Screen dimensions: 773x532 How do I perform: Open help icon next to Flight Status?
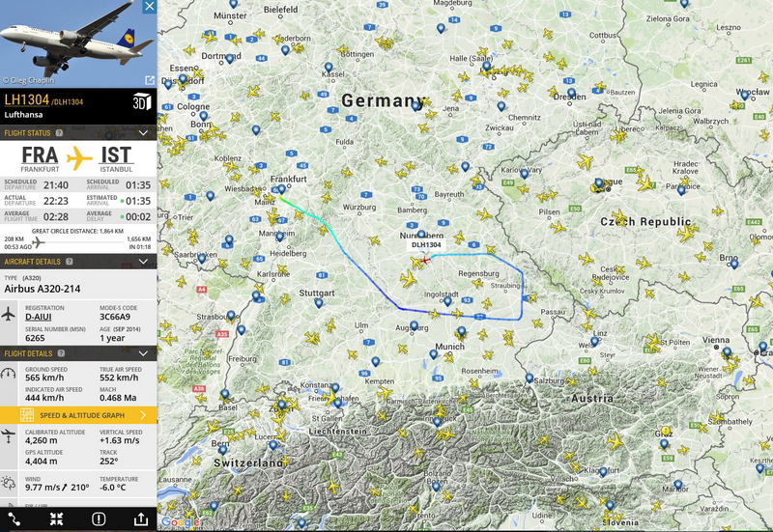tap(59, 133)
